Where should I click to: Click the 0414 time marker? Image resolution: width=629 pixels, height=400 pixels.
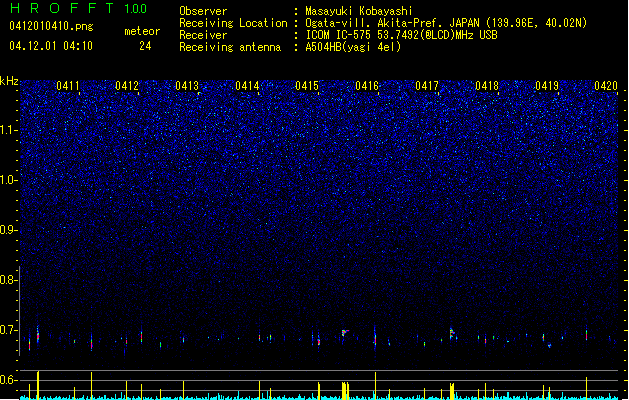(247, 86)
